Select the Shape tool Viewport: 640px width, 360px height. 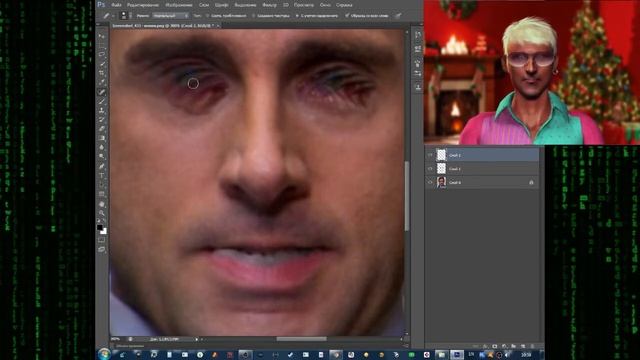[x=102, y=194]
